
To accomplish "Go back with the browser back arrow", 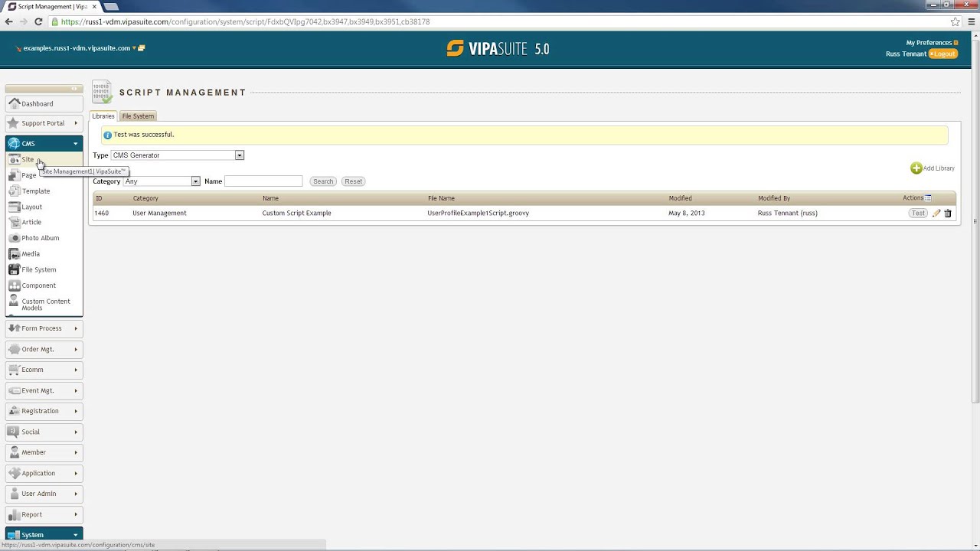I will tap(9, 21).
